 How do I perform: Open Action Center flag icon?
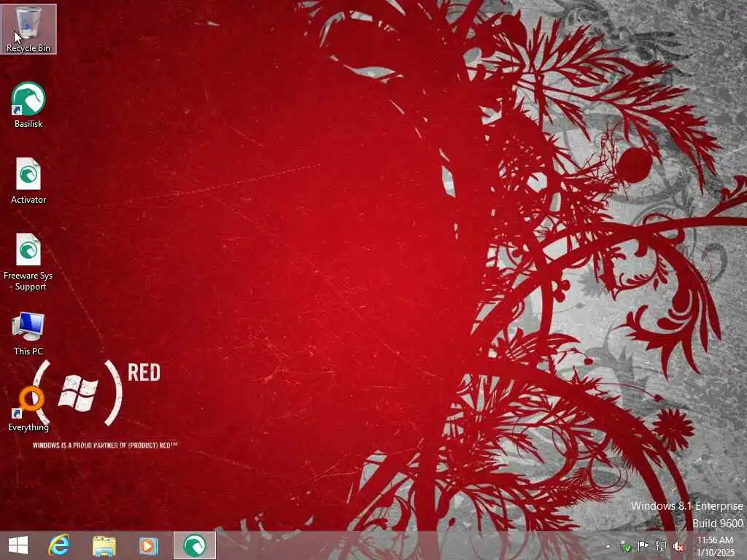(643, 545)
